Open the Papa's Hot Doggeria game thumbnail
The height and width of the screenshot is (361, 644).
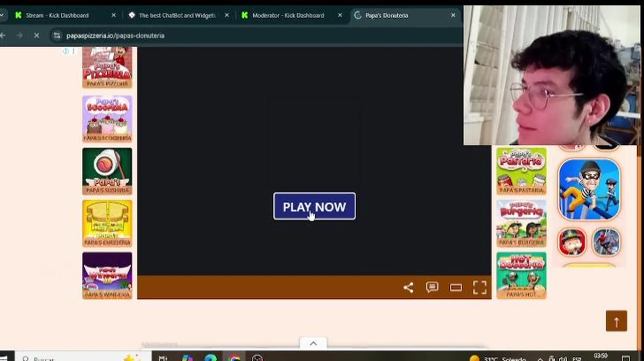[x=522, y=275]
